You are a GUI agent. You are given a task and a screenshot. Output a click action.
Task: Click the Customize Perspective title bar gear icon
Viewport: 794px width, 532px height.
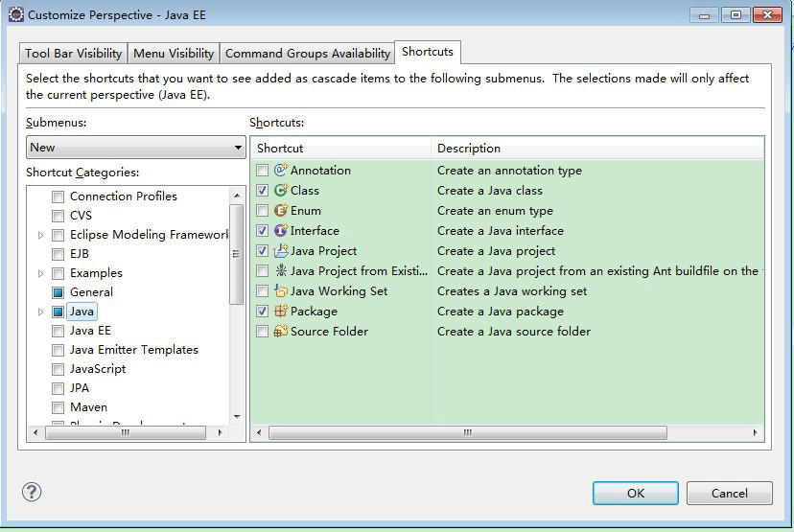pos(16,14)
